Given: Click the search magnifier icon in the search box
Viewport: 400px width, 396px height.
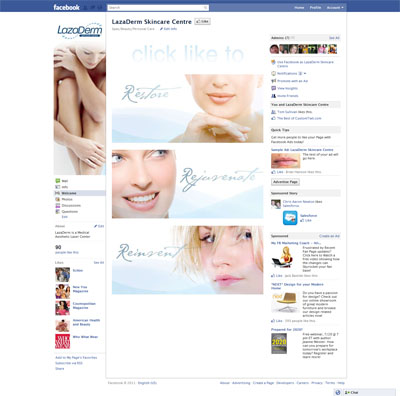Looking at the screenshot, I should (x=206, y=7).
